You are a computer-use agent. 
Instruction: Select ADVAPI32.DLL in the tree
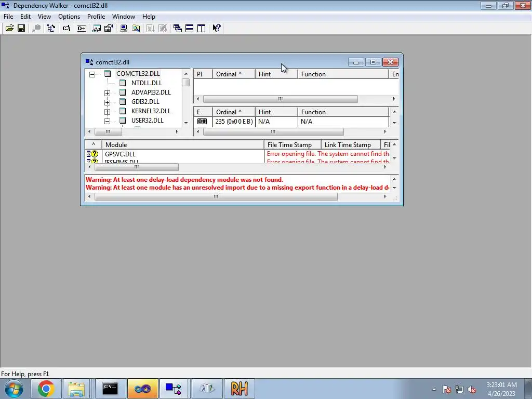151,92
